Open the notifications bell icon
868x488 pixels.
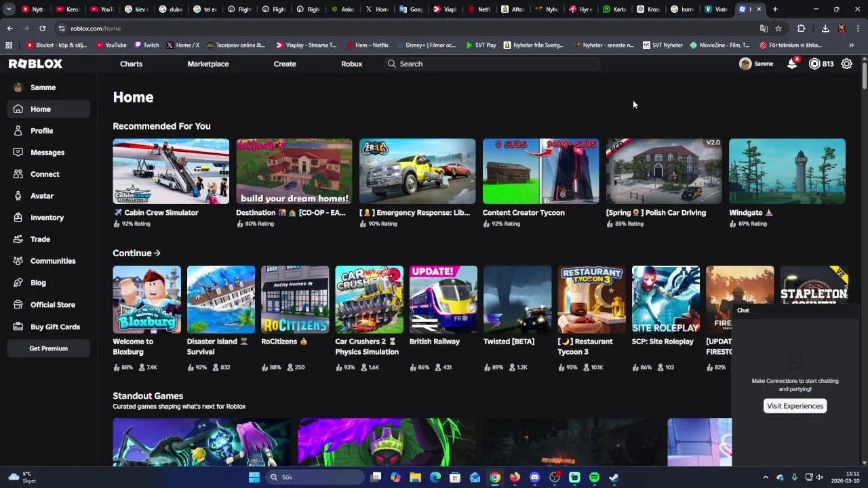point(792,64)
